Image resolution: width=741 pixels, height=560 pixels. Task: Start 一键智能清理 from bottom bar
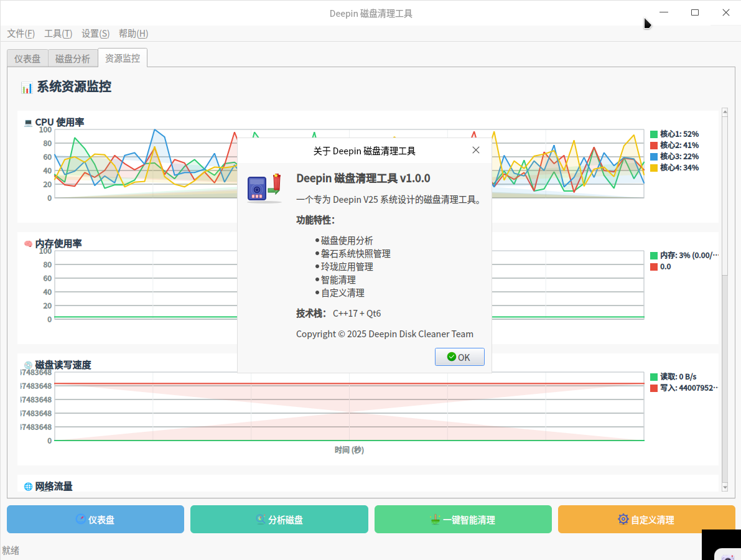(463, 519)
